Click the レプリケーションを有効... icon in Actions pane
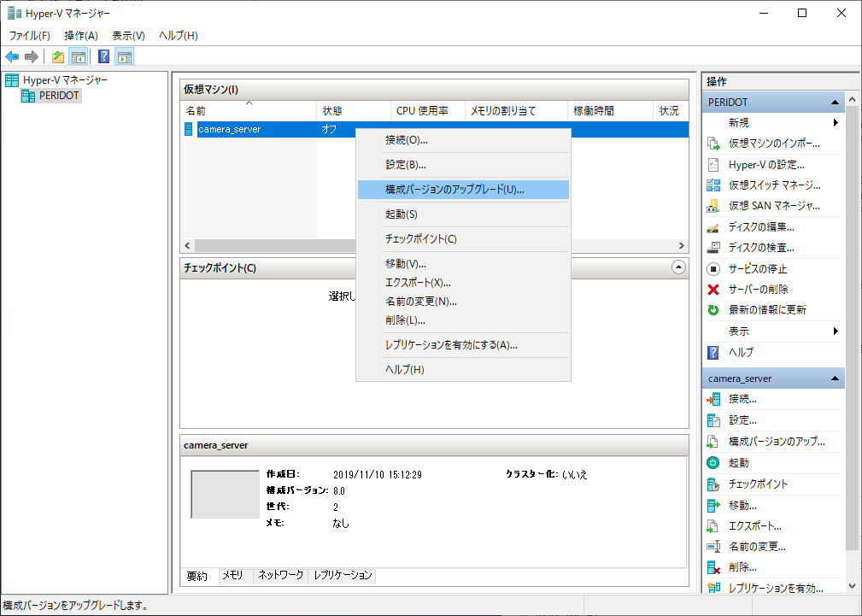 click(x=713, y=589)
